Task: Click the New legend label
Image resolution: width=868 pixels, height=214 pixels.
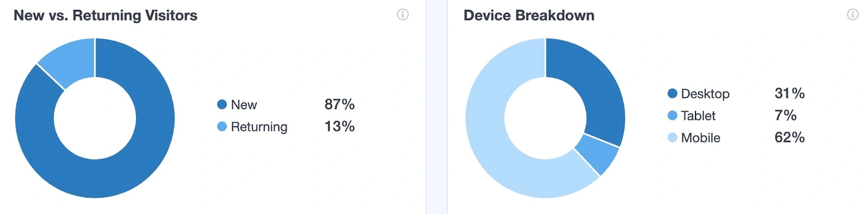Action: [x=244, y=104]
